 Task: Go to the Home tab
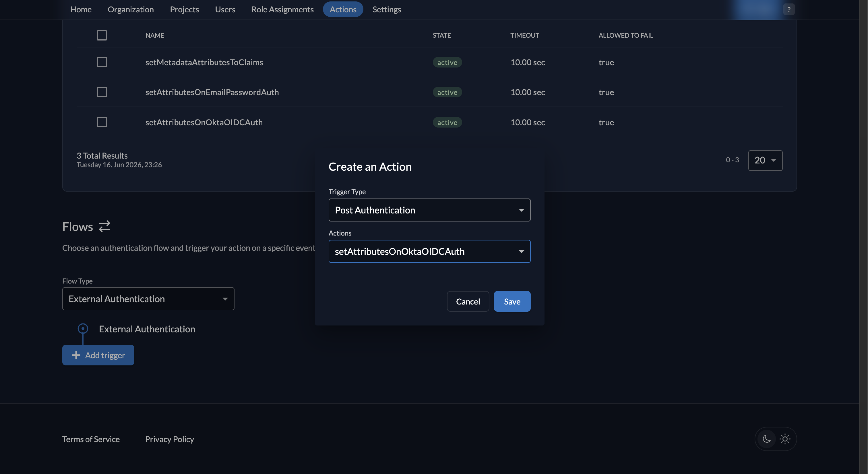81,9
